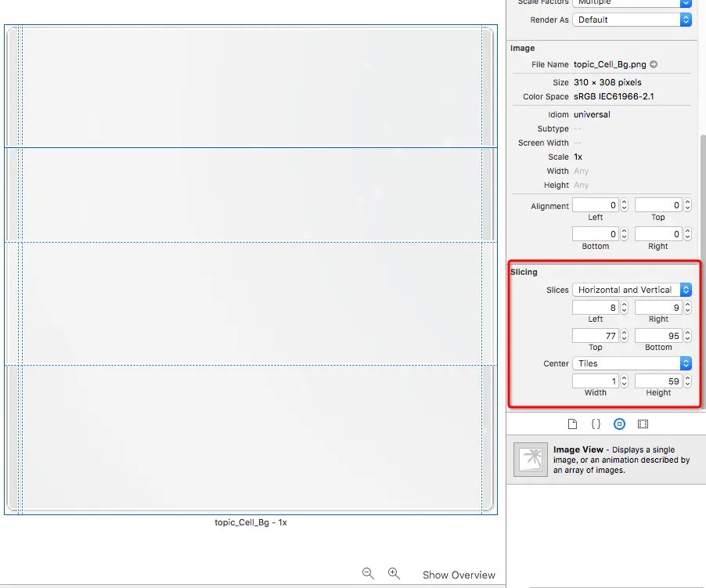Adjust the Center Height stepper
Viewport: 706px width, 588px height.
pyautogui.click(x=687, y=381)
